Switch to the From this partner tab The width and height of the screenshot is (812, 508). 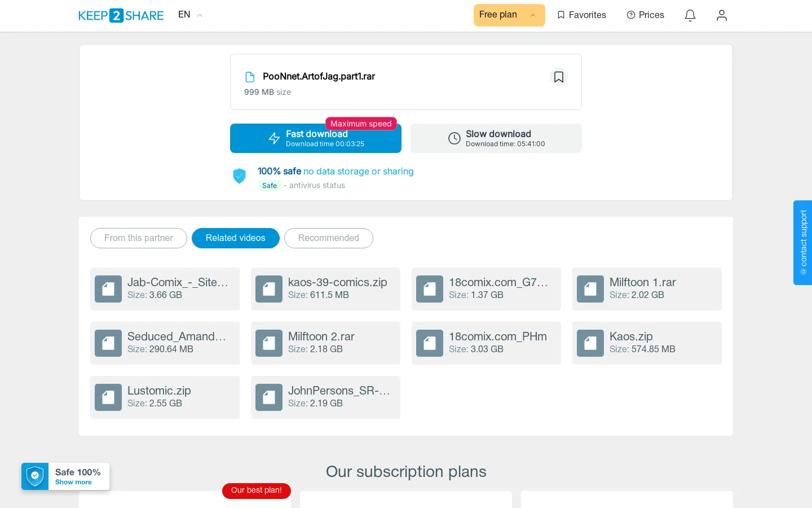tap(139, 238)
